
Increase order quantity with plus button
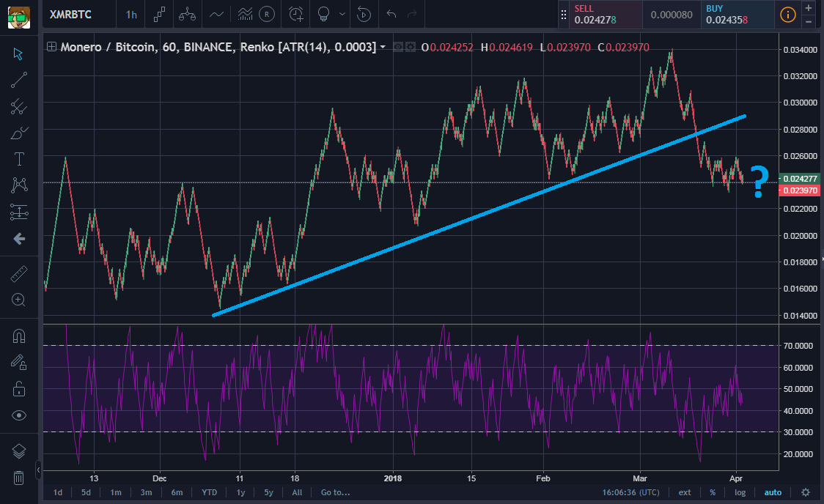808,8
